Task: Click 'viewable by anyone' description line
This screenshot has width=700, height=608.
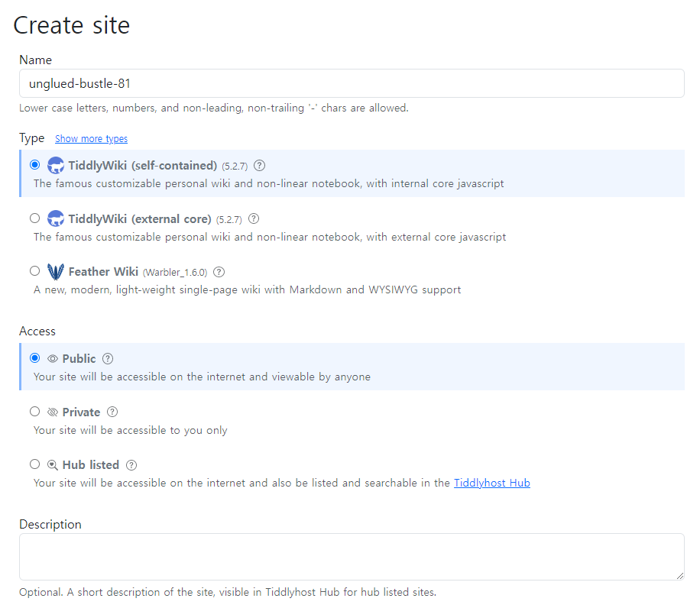Action: [202, 377]
